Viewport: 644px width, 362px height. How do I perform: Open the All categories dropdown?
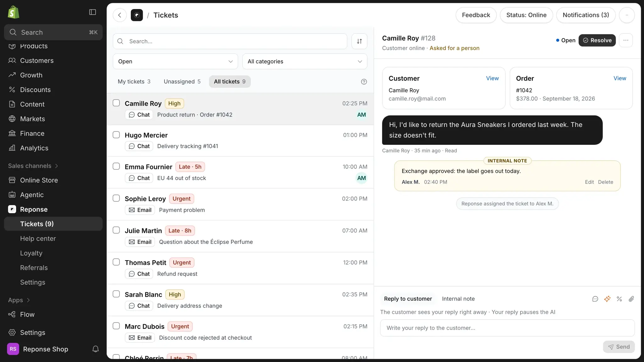[x=305, y=61]
